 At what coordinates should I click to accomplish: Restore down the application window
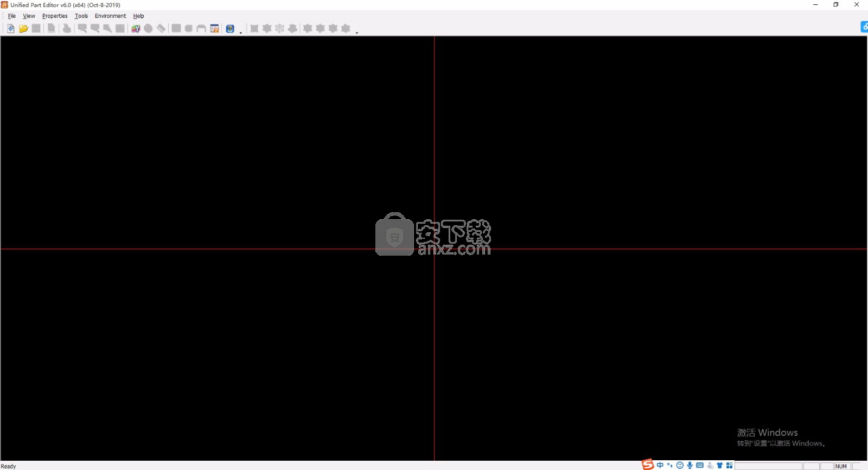(836, 5)
